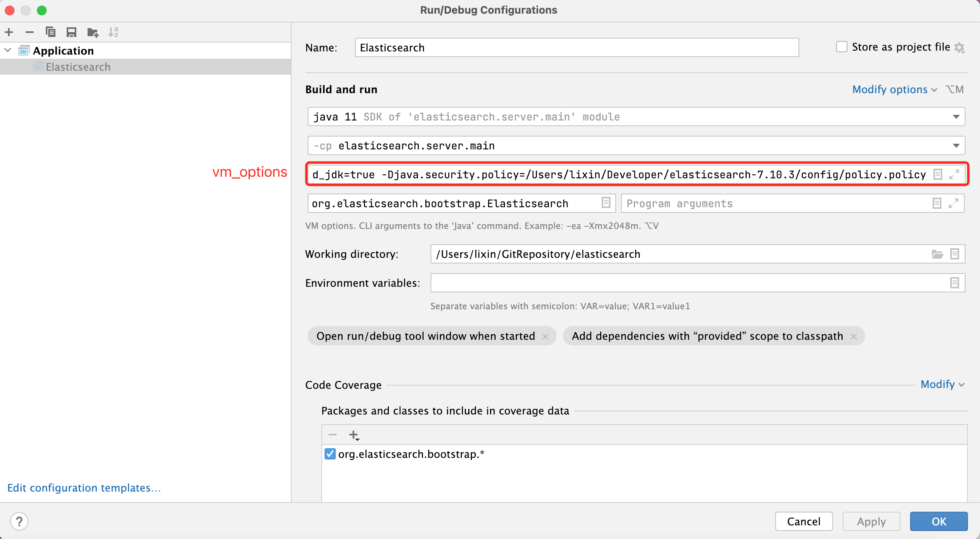Expand the Program arguments field

pyautogui.click(x=953, y=203)
